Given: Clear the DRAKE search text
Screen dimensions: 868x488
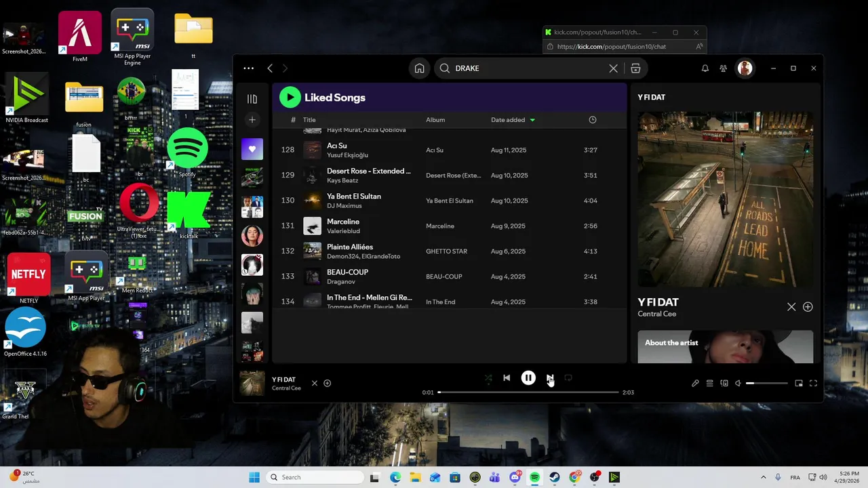Looking at the screenshot, I should click(x=614, y=68).
